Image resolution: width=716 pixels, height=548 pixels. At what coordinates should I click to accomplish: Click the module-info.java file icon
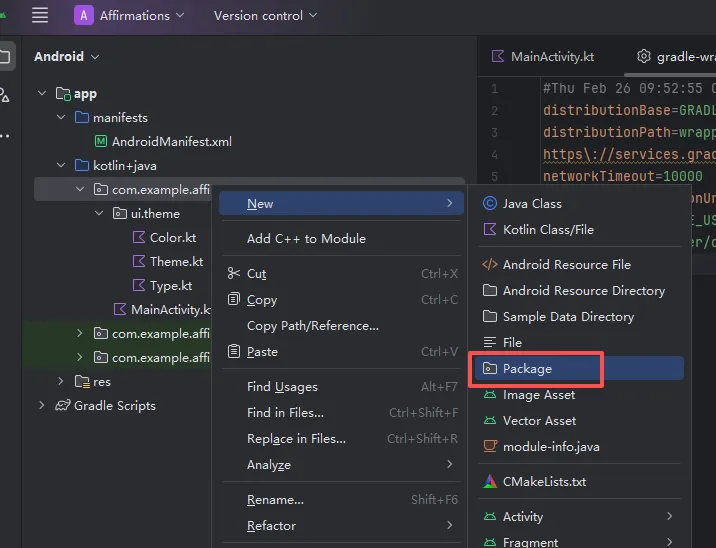pyautogui.click(x=490, y=447)
